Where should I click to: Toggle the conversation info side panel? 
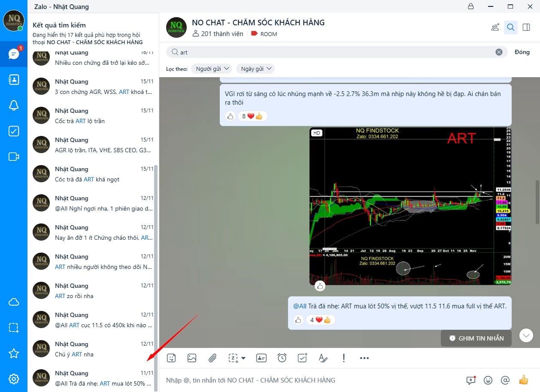pos(526,27)
